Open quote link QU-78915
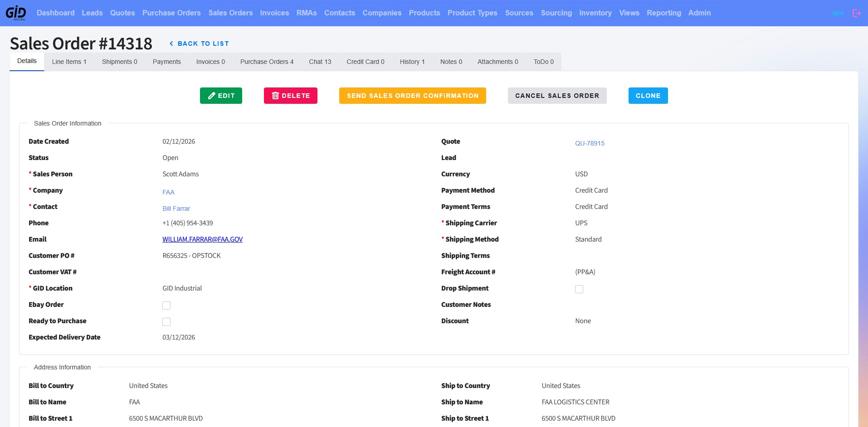Image resolution: width=868 pixels, height=427 pixels. coord(590,143)
